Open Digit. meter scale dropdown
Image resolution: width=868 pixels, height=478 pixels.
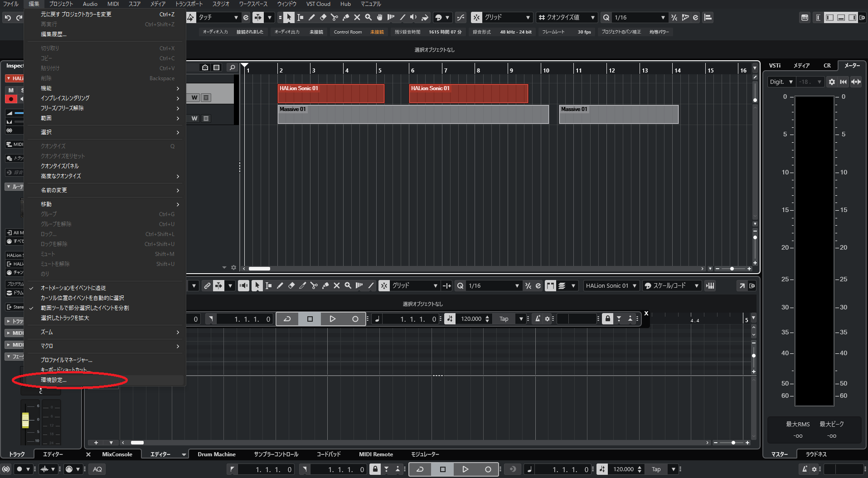(781, 82)
